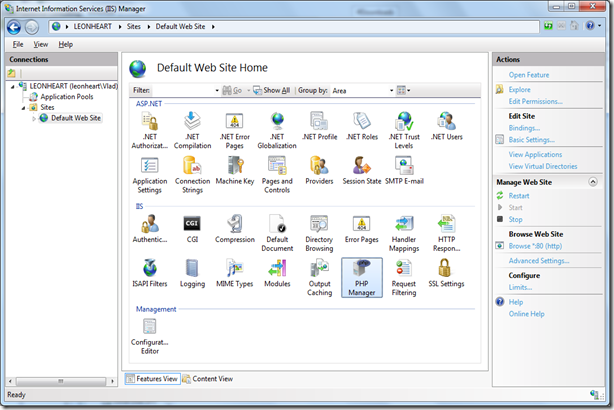This screenshot has height=410, width=614.
Task: Click Edit Permissions link
Action: coord(535,101)
